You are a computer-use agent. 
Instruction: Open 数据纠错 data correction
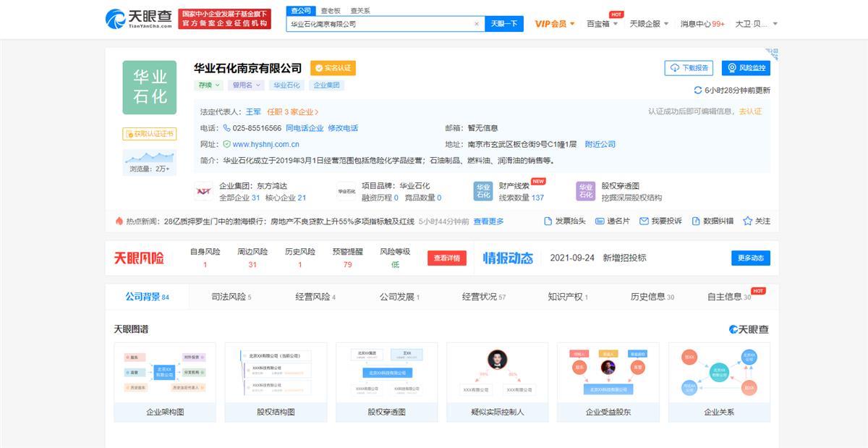[x=696, y=221]
